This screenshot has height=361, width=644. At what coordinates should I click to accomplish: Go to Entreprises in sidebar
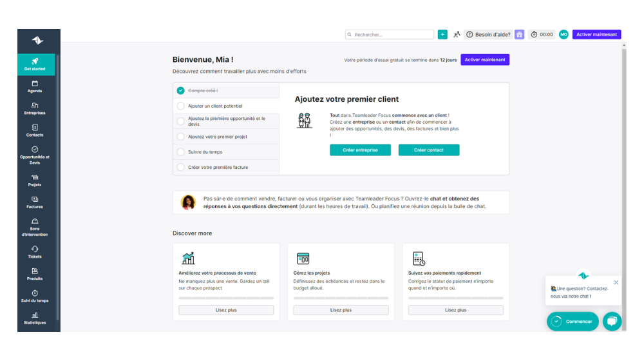point(35,108)
